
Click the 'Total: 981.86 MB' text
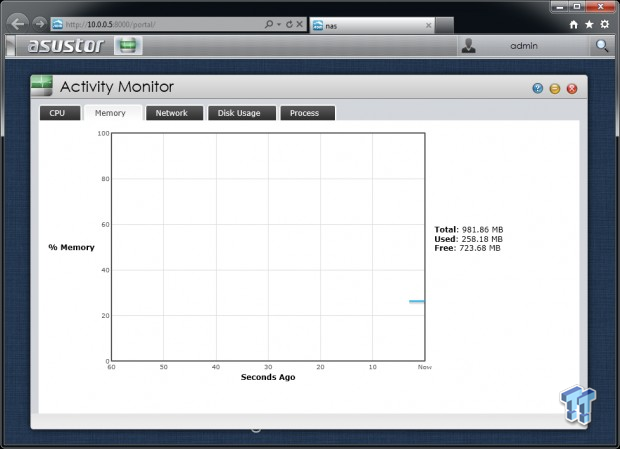pyautogui.click(x=469, y=230)
